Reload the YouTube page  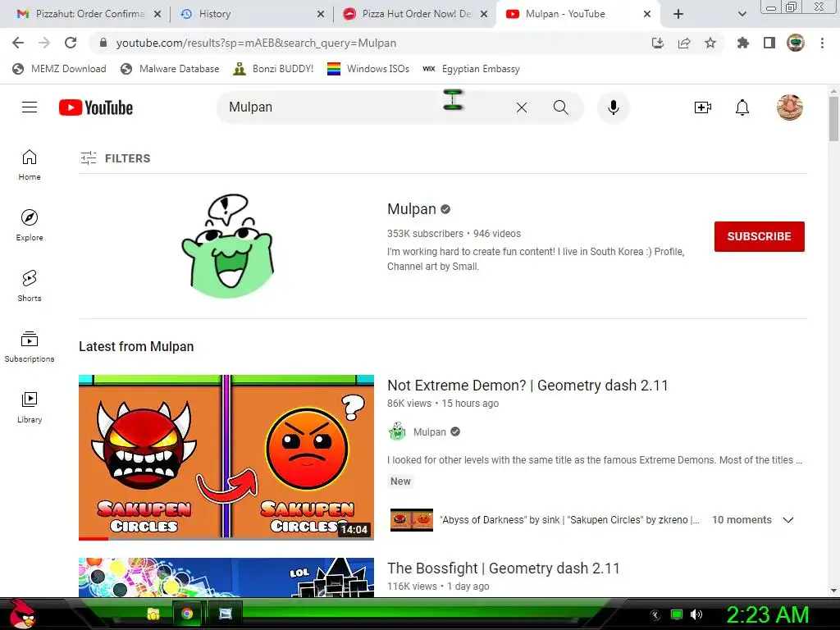coord(71,43)
